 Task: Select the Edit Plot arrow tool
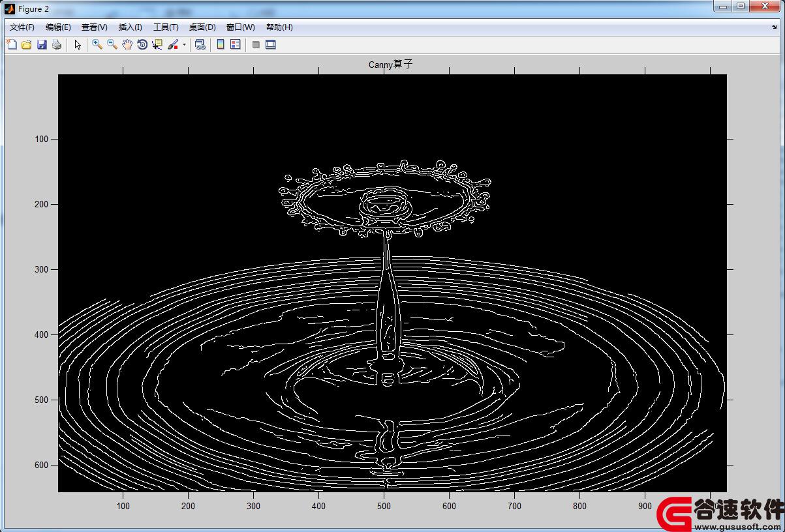78,44
